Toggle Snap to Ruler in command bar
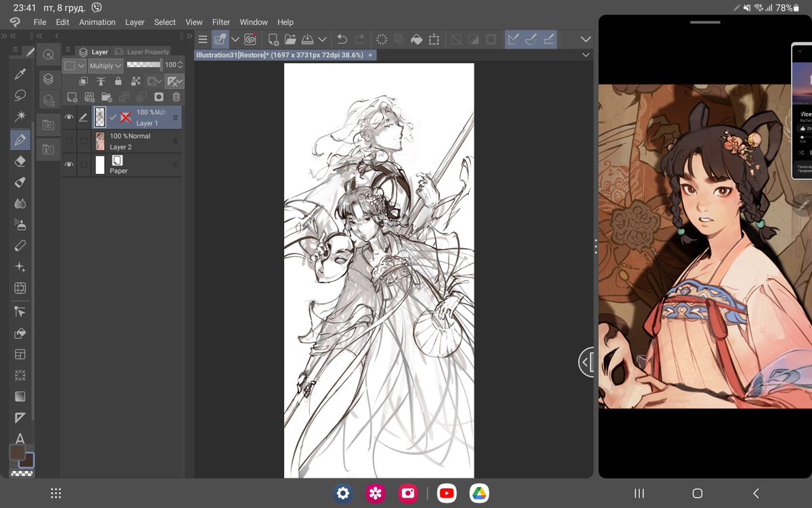812x508 pixels. 514,39
